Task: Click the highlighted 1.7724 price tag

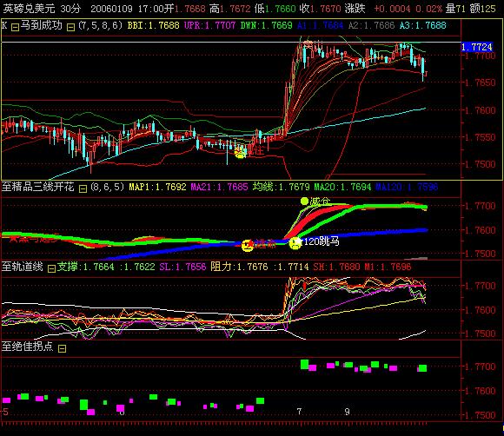Action: pyautogui.click(x=477, y=47)
